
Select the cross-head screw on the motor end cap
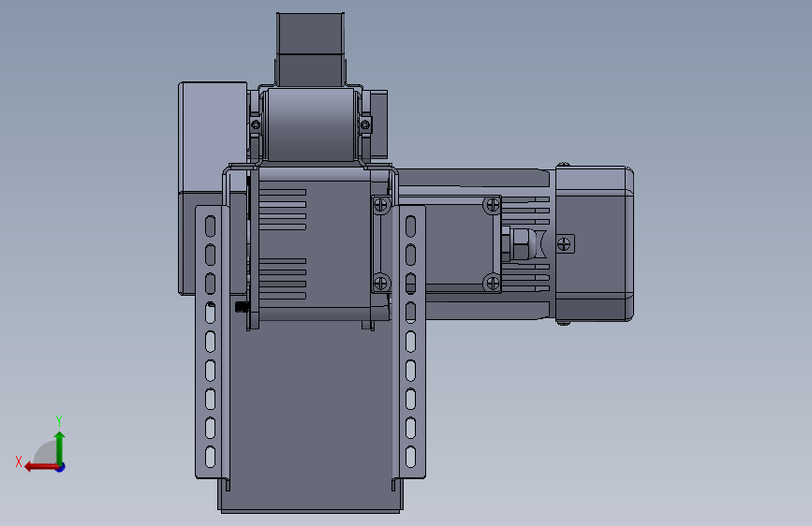[x=565, y=243]
